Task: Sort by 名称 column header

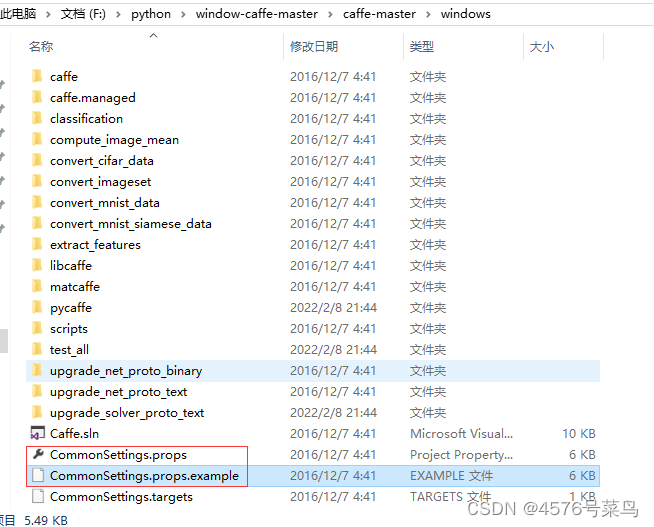Action: pyautogui.click(x=41, y=46)
